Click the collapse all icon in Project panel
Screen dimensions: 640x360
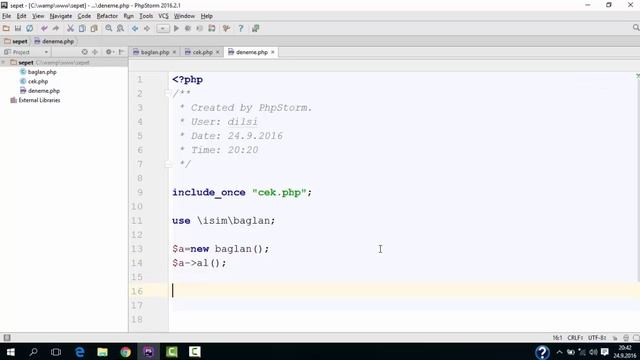(95, 52)
